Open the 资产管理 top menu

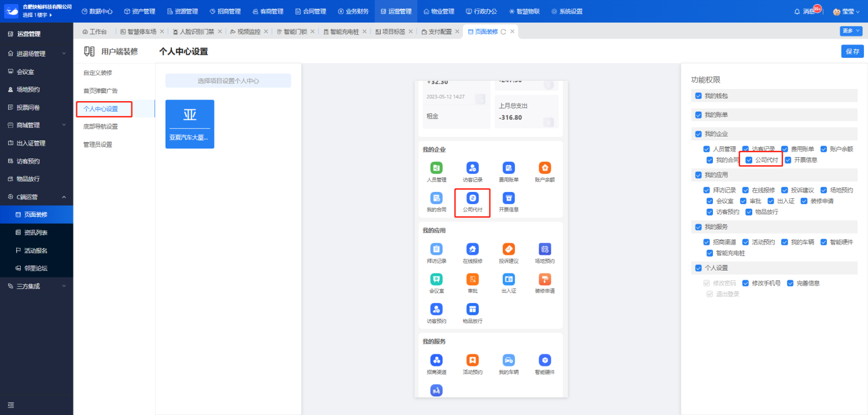140,12
